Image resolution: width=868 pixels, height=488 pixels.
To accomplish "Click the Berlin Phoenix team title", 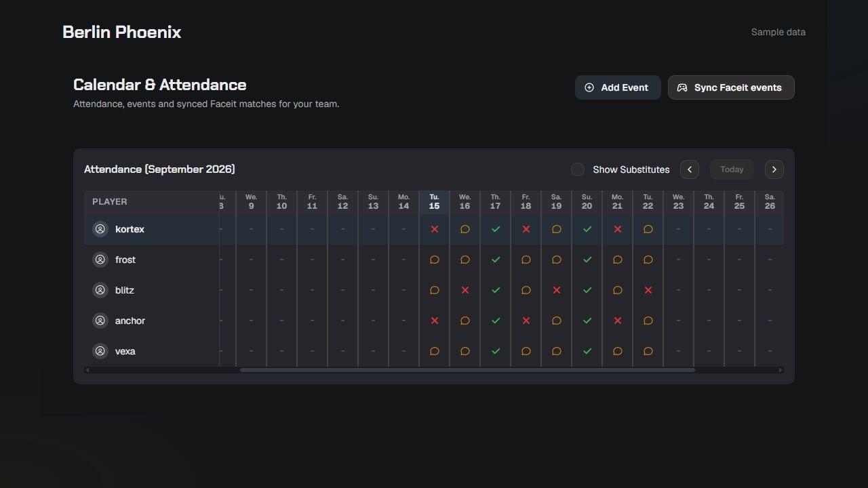I will (x=122, y=32).
